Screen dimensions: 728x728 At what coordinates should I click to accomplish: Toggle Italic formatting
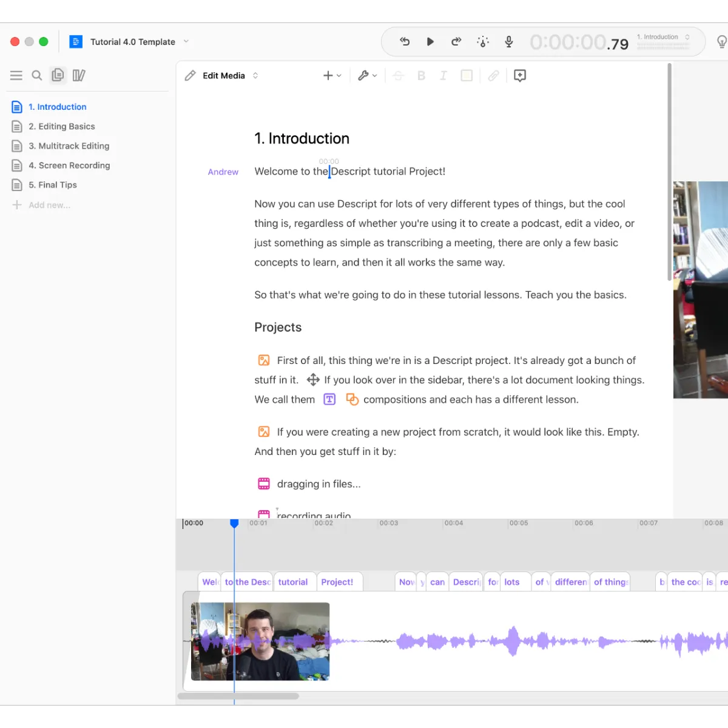443,75
